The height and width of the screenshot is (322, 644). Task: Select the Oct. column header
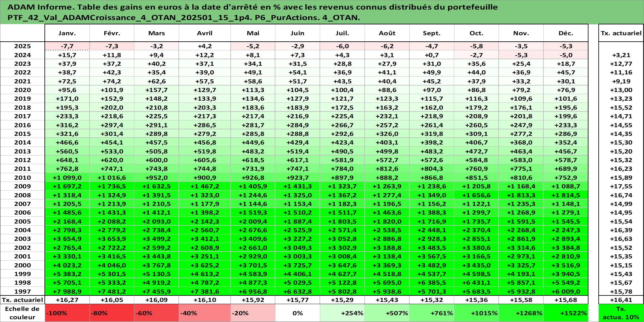(x=476, y=33)
